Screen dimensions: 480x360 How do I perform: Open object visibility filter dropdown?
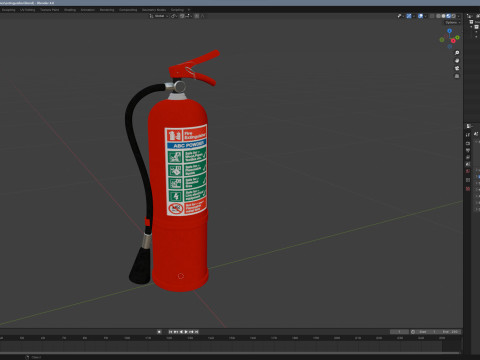pos(401,16)
